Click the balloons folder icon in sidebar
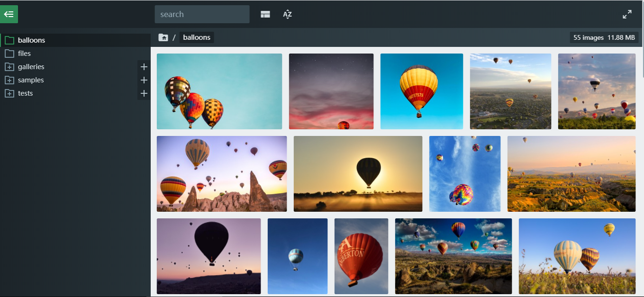This screenshot has height=297, width=644. click(9, 40)
